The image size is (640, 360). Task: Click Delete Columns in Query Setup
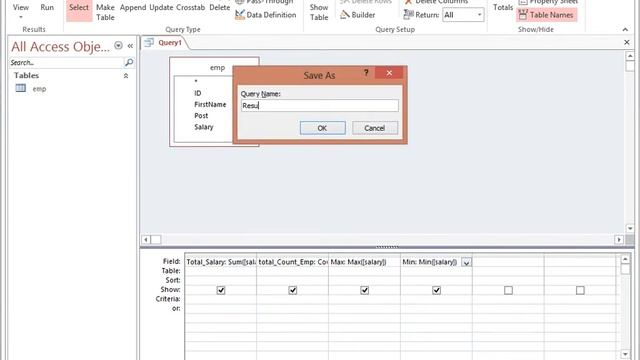tap(436, 2)
